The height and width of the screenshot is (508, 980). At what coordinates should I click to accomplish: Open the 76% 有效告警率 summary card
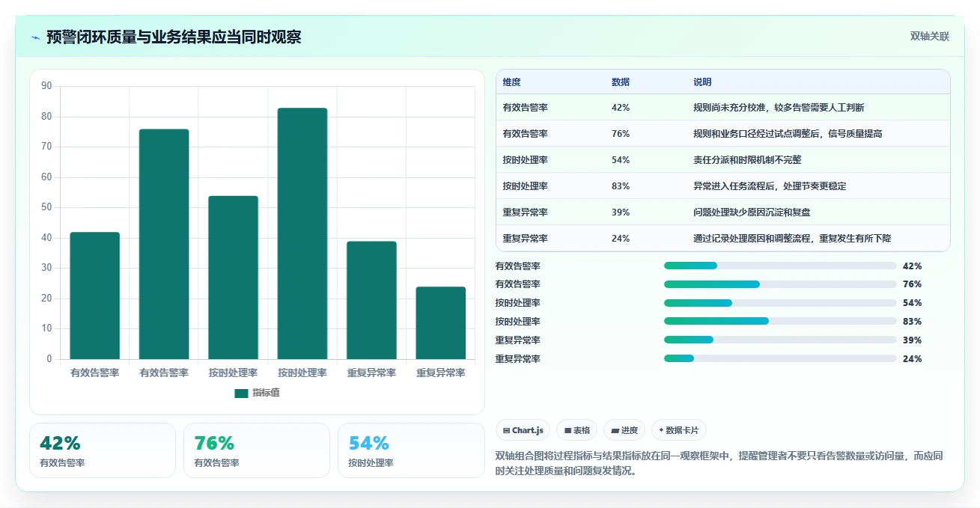pyautogui.click(x=257, y=450)
